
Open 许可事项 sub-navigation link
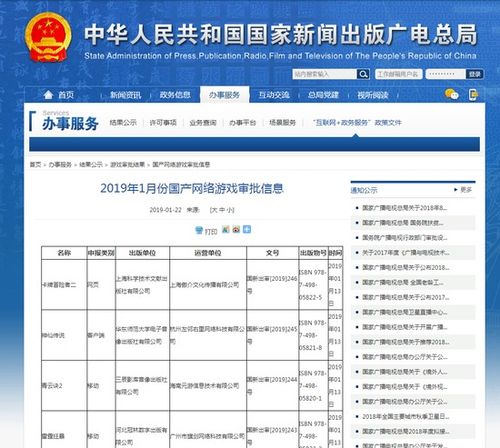[163, 123]
